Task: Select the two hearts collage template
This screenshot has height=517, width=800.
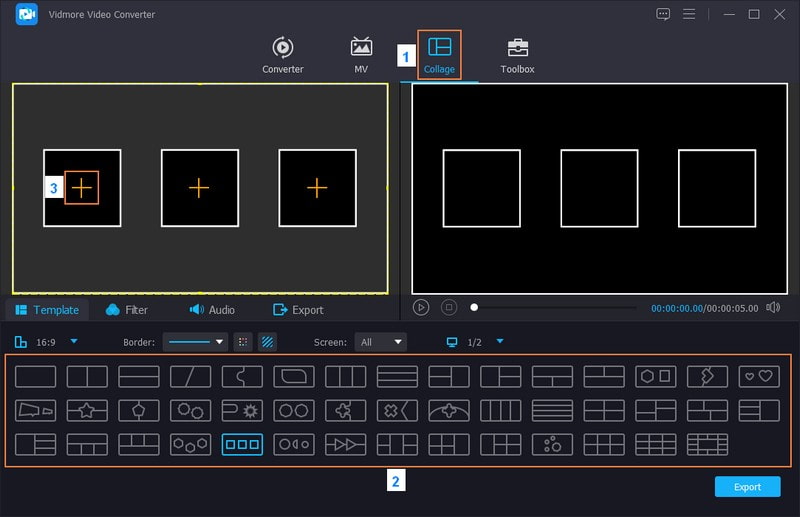Action: 759,377
